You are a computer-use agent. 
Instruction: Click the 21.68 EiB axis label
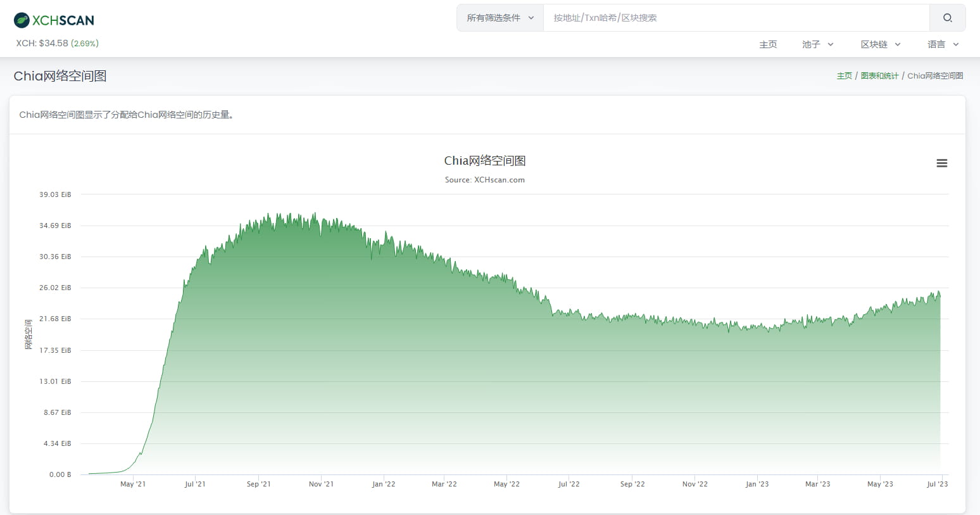click(x=55, y=319)
